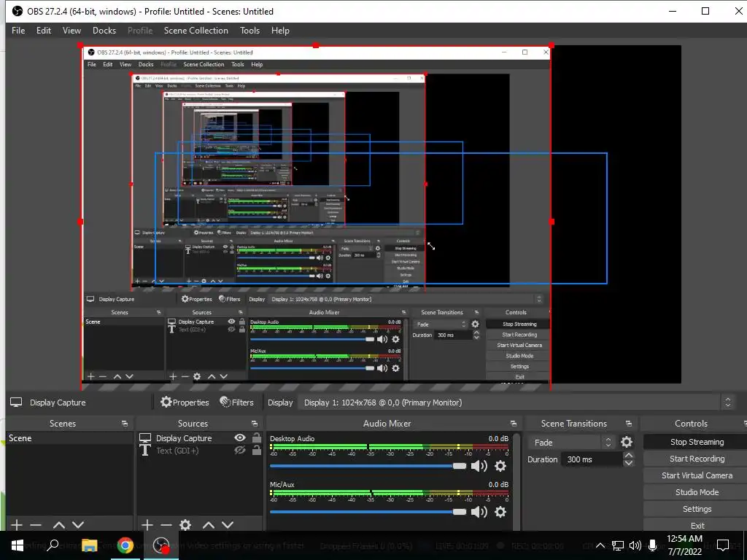Click taskbar network icon
747x560 pixels.
(x=618, y=545)
